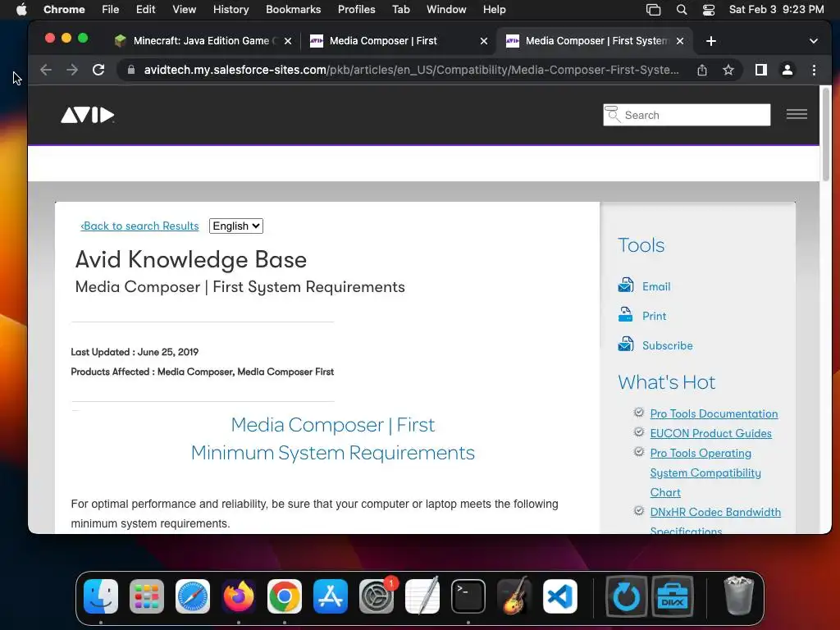This screenshot has height=630, width=840.
Task: Open the hamburger menu on Avid page
Action: pos(797,114)
